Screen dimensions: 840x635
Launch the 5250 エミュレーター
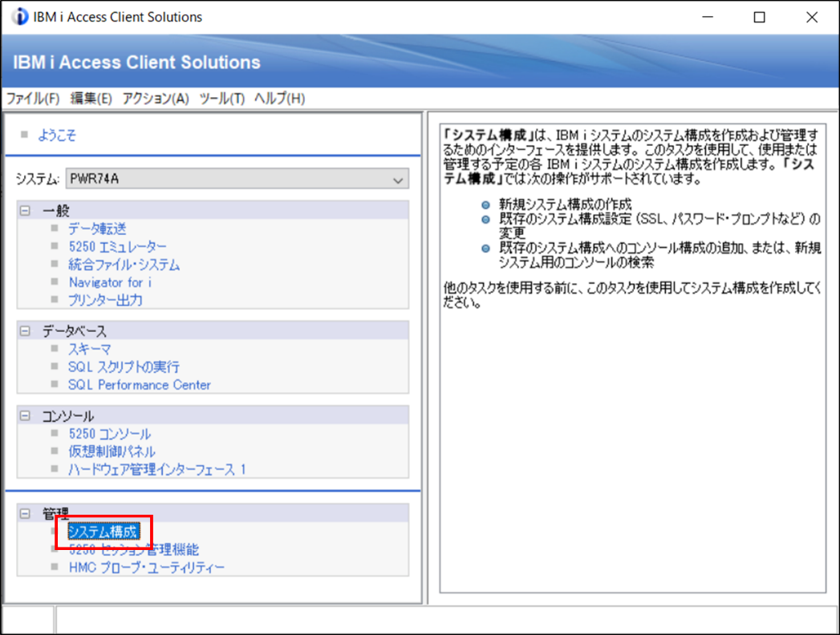tap(117, 247)
